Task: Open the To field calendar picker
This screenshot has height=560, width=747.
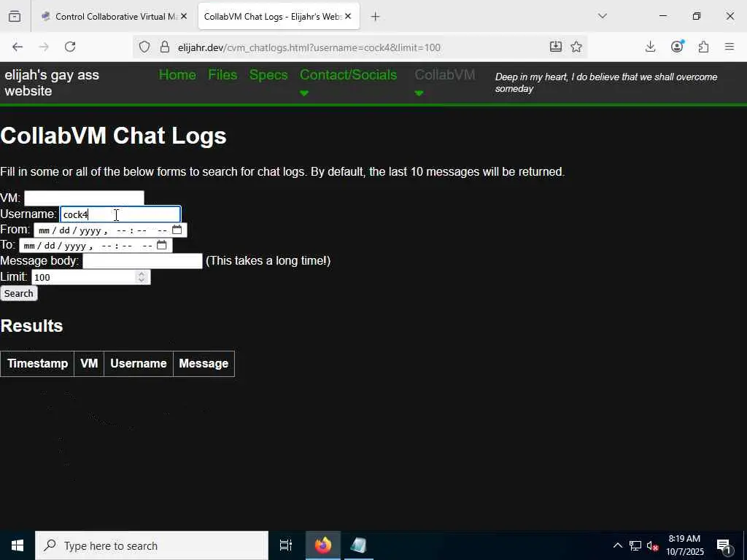Action: click(x=162, y=245)
